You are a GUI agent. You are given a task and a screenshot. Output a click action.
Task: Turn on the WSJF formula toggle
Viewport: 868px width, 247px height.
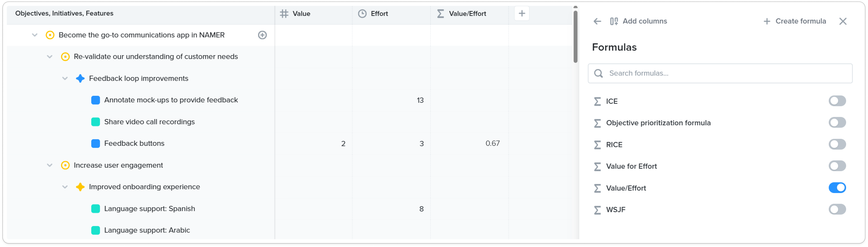[x=837, y=209]
